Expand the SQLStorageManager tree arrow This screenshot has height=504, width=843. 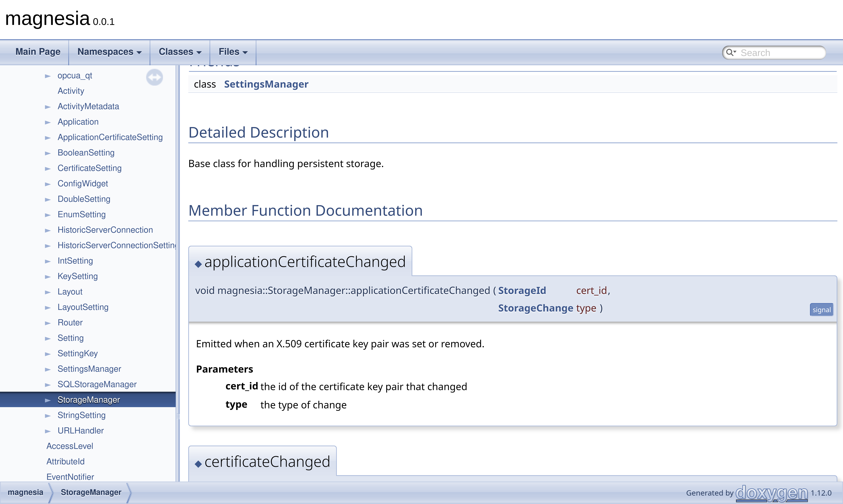coord(48,385)
